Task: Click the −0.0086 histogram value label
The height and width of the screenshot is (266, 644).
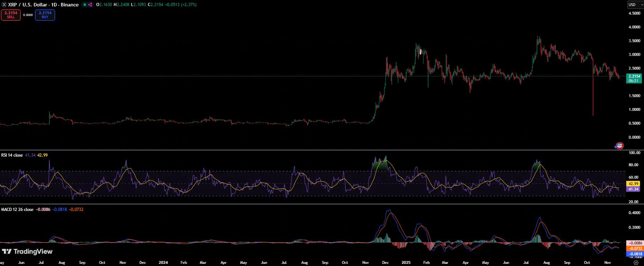Action: point(635,243)
